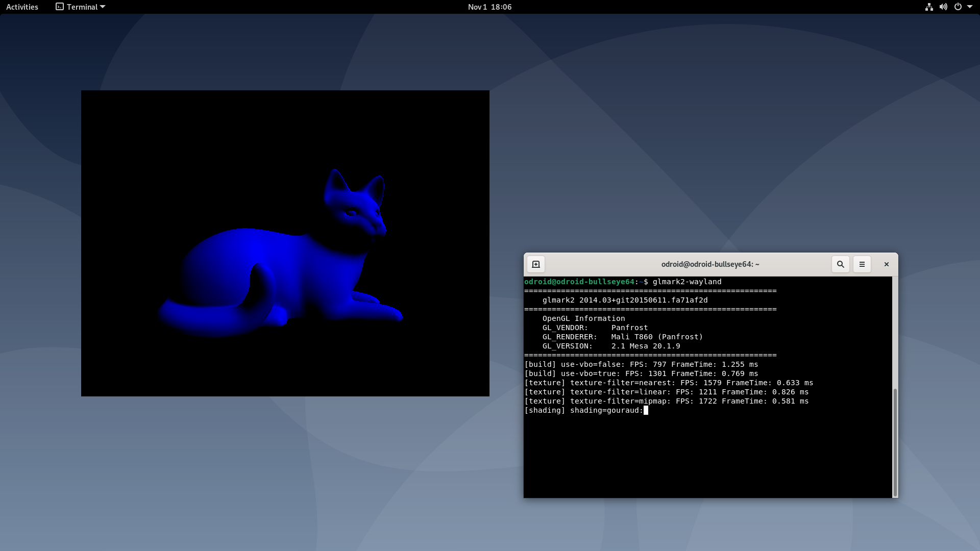Click the 'GL_RENDERER: Mali T860 (Panfrost)' line

[622, 337]
